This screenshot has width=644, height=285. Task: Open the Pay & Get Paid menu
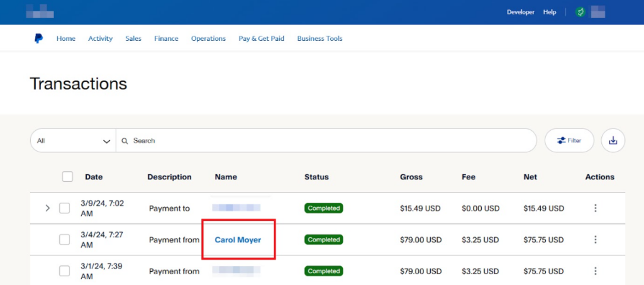[261, 38]
